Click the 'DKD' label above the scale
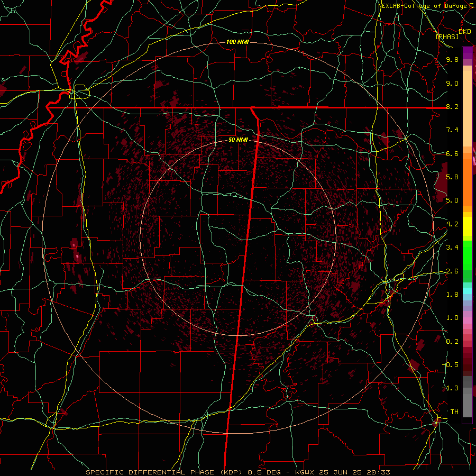This screenshot has height=476, width=476. [x=465, y=31]
